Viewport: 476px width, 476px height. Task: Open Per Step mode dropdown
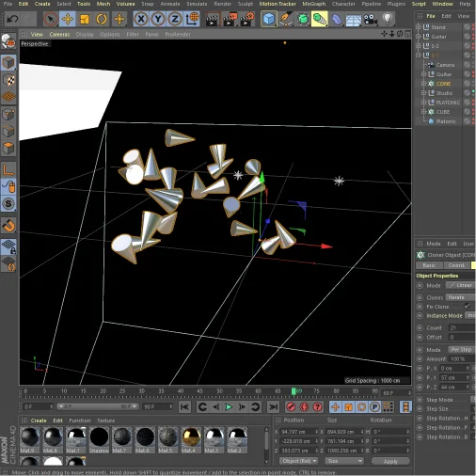click(462, 349)
